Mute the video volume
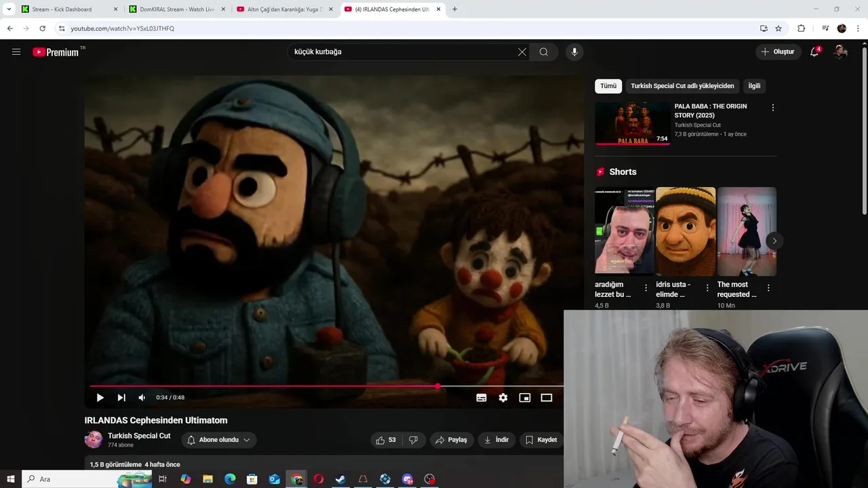 [x=142, y=397]
